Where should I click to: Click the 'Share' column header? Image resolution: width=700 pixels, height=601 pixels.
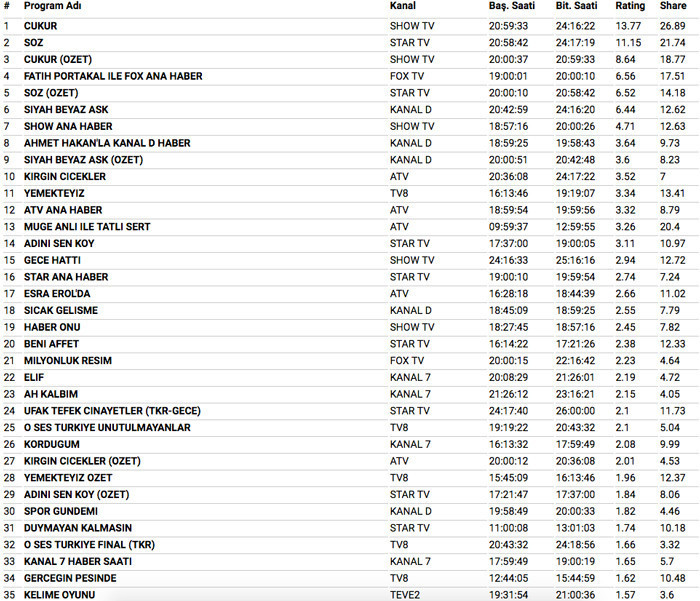673,6
